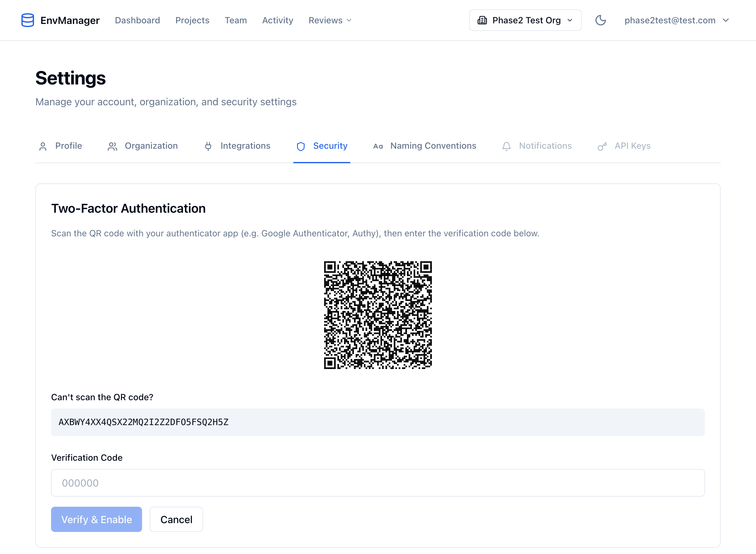This screenshot has height=554, width=756.
Task: Expand the Reviews dropdown menu
Action: point(329,20)
